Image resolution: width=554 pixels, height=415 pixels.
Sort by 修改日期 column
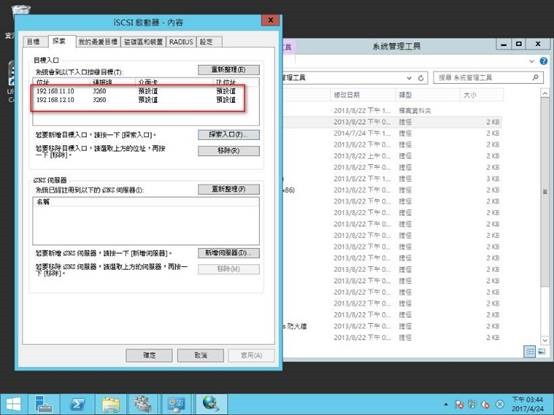tap(363, 95)
